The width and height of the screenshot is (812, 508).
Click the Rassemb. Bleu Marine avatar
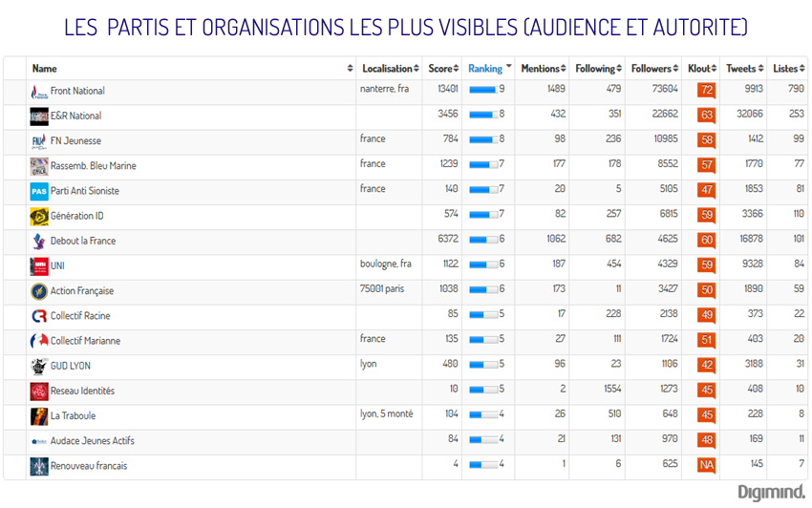click(x=39, y=166)
